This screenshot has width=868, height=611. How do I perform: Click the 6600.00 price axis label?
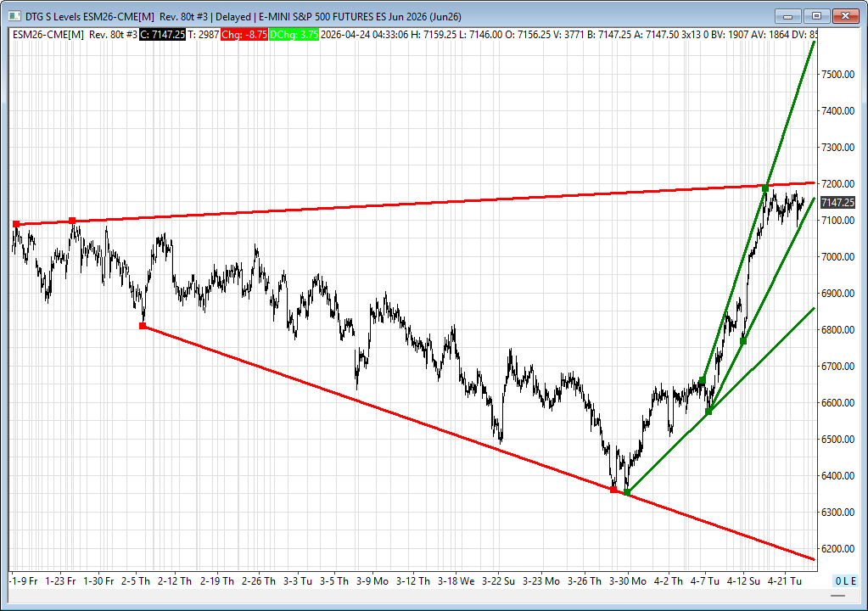point(837,403)
